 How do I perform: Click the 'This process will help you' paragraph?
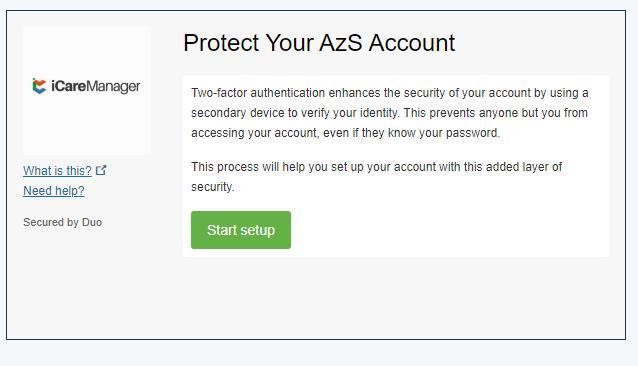[x=376, y=176]
